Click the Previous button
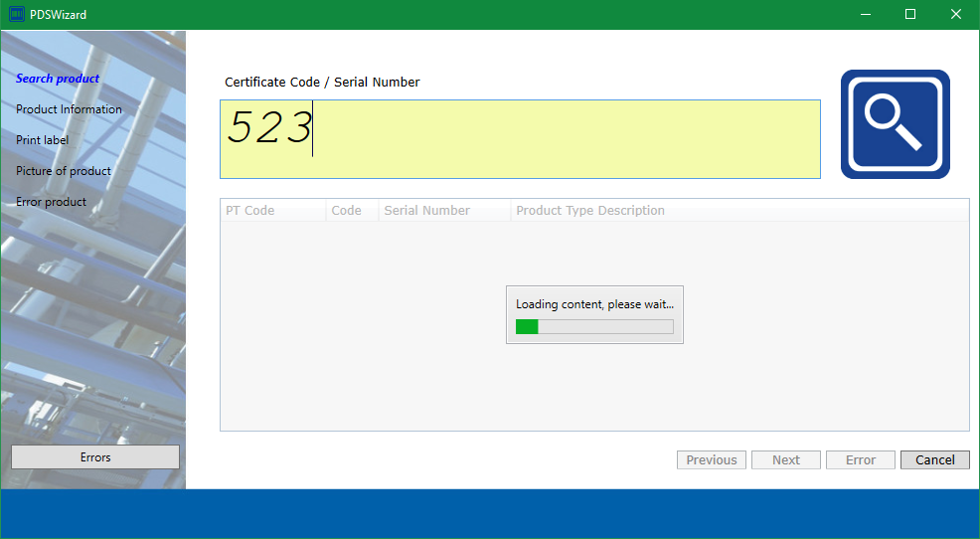 711,459
